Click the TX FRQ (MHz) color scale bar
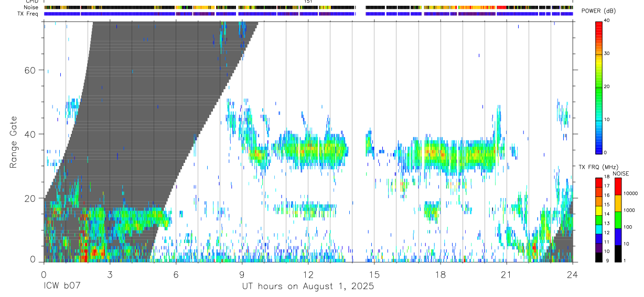 (598, 220)
